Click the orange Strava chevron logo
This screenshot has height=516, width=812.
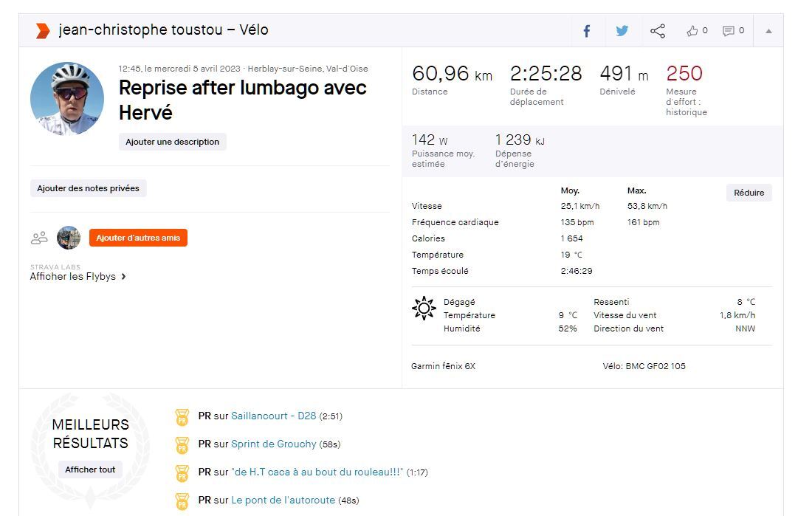[x=43, y=30]
